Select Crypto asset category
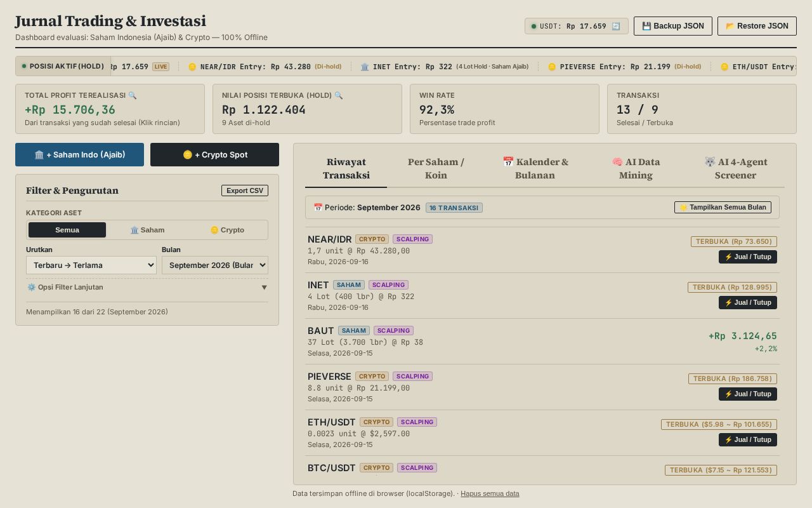 (227, 230)
